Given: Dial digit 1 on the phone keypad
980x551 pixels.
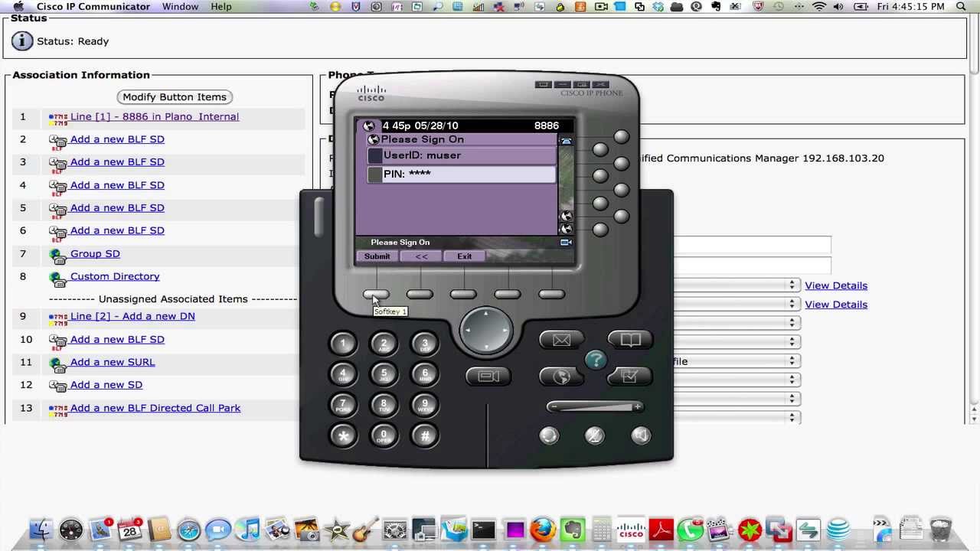Looking at the screenshot, I should click(x=343, y=344).
